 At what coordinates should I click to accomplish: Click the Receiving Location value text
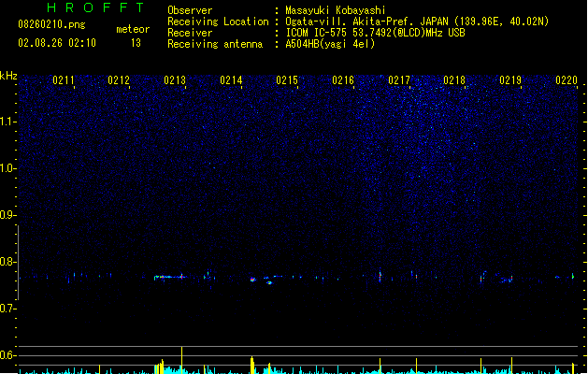point(417,22)
